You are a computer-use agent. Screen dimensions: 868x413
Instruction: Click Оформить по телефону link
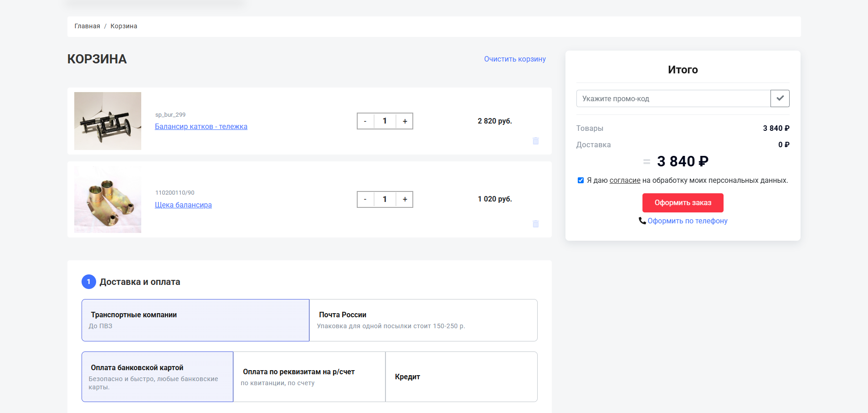coord(688,221)
